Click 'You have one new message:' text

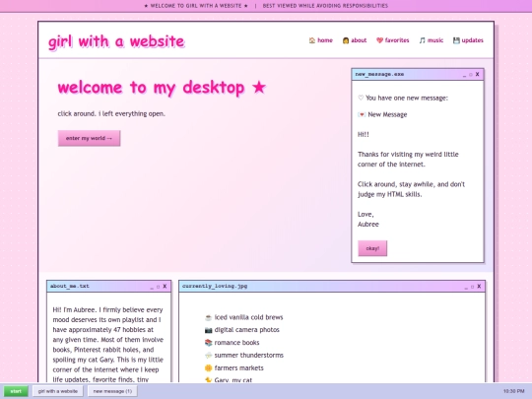[x=403, y=99]
